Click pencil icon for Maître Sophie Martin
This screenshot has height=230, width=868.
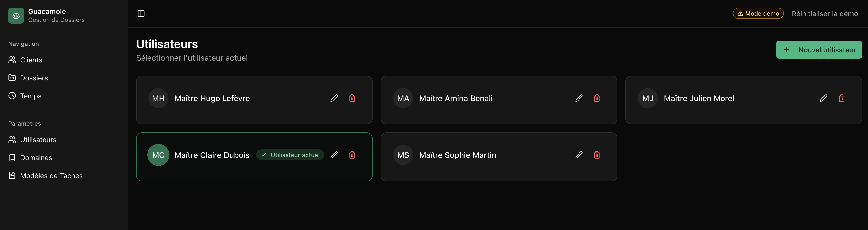point(579,155)
